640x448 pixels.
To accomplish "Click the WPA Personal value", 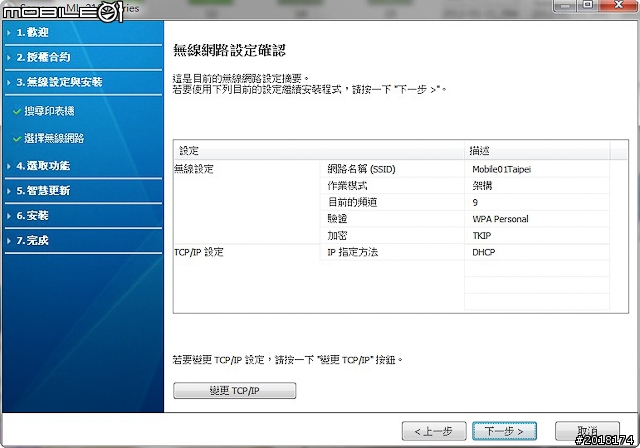I will coord(500,219).
